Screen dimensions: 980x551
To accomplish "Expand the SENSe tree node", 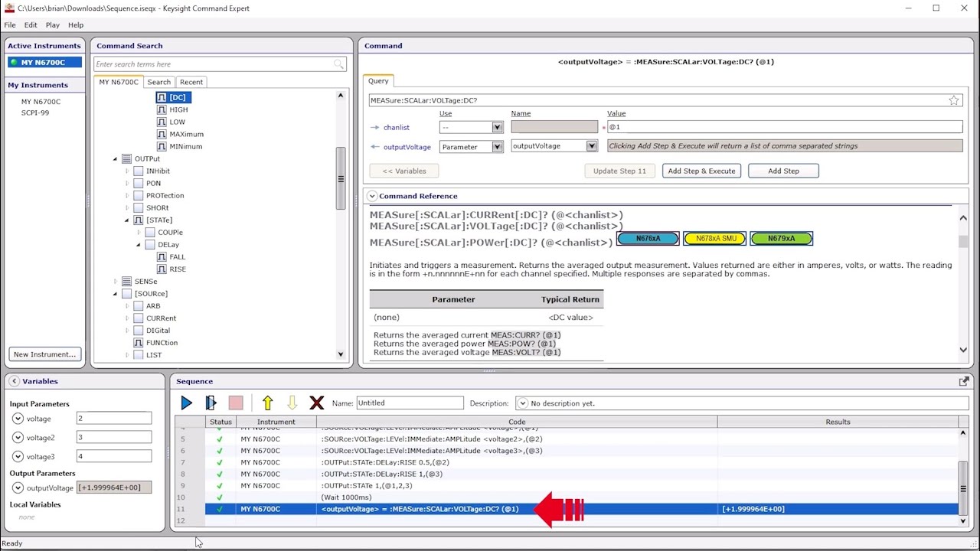I will pos(116,282).
